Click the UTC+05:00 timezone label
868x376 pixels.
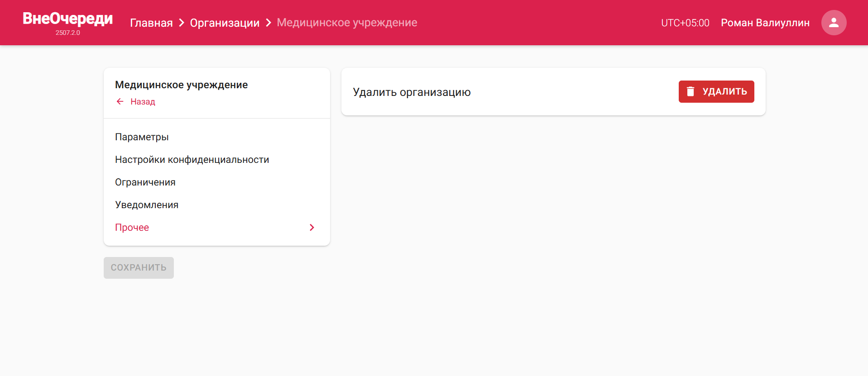685,23
